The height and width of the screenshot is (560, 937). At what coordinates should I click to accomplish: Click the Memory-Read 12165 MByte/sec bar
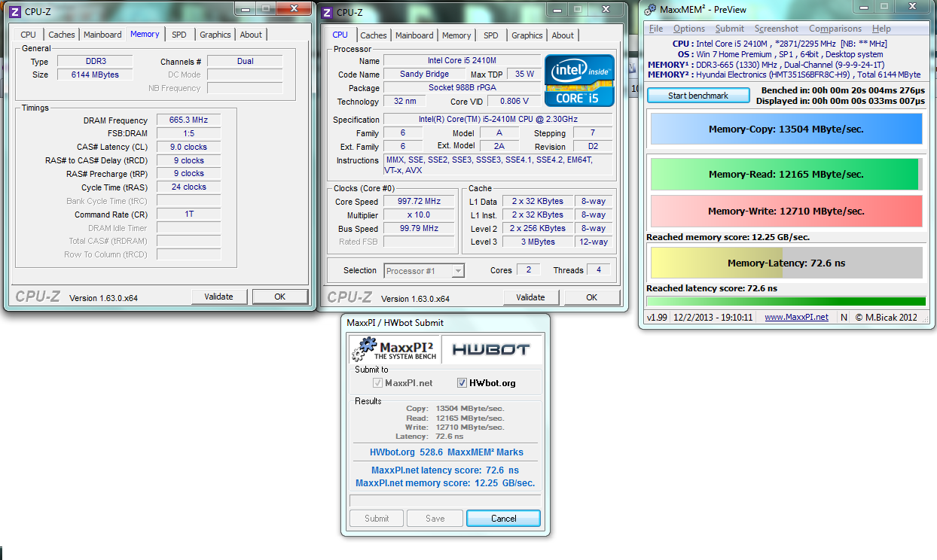click(x=786, y=174)
